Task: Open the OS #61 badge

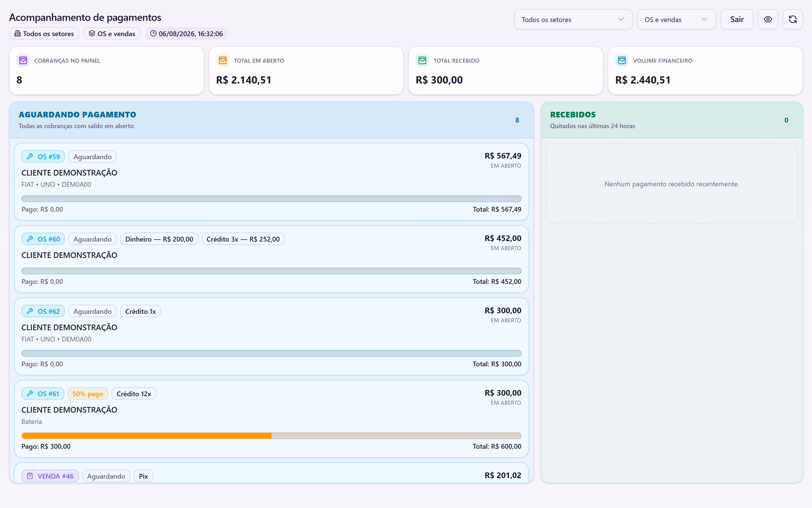Action: pos(43,393)
